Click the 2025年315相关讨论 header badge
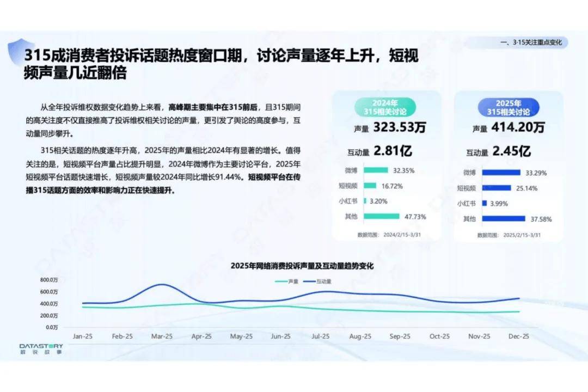 click(508, 107)
